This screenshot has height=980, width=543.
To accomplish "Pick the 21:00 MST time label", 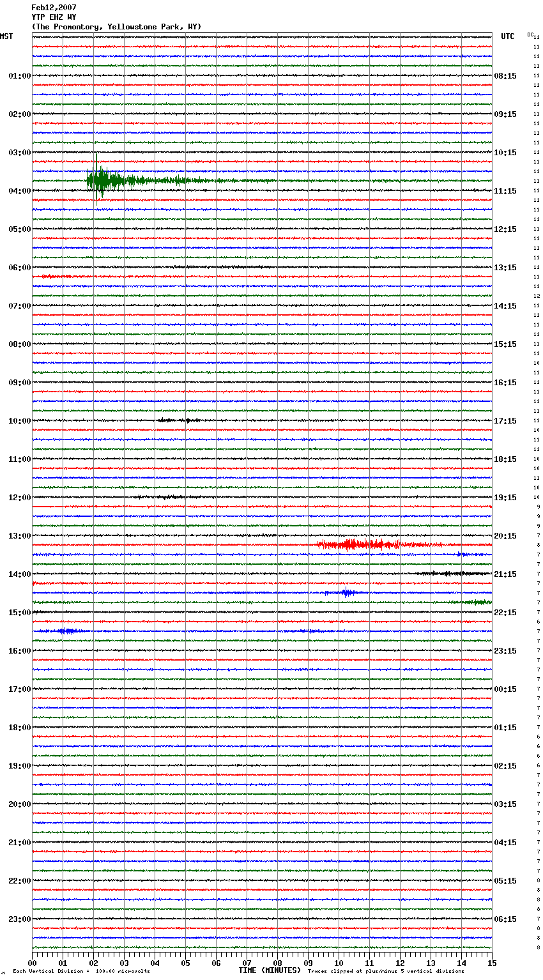I will coord(20,843).
